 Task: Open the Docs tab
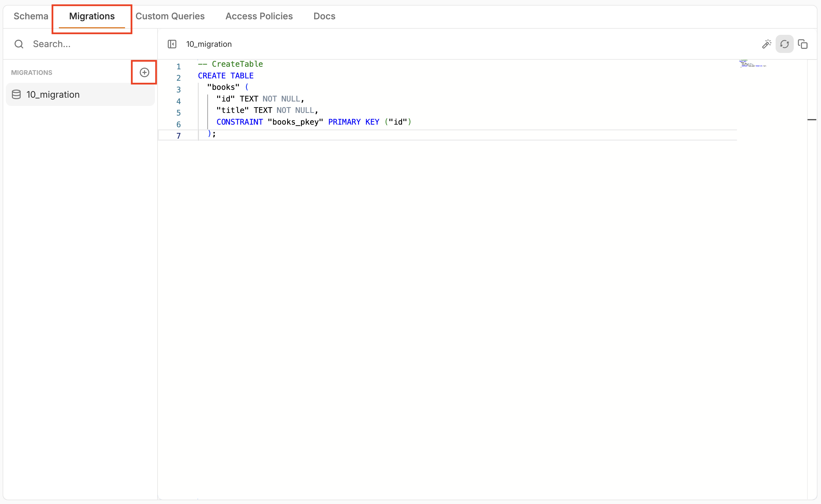(324, 16)
